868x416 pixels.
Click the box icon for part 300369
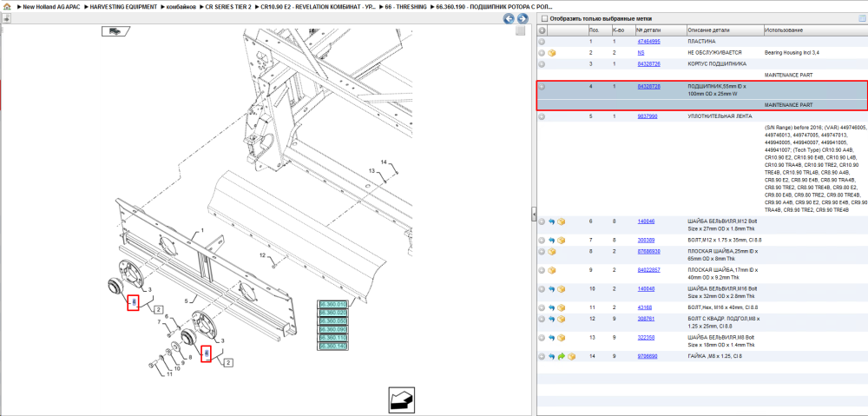[x=562, y=241]
